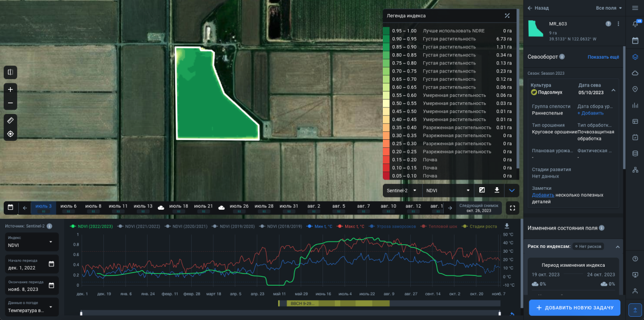Open calendar picker for image dates
Viewport: 644px width, 320px height.
[10, 208]
